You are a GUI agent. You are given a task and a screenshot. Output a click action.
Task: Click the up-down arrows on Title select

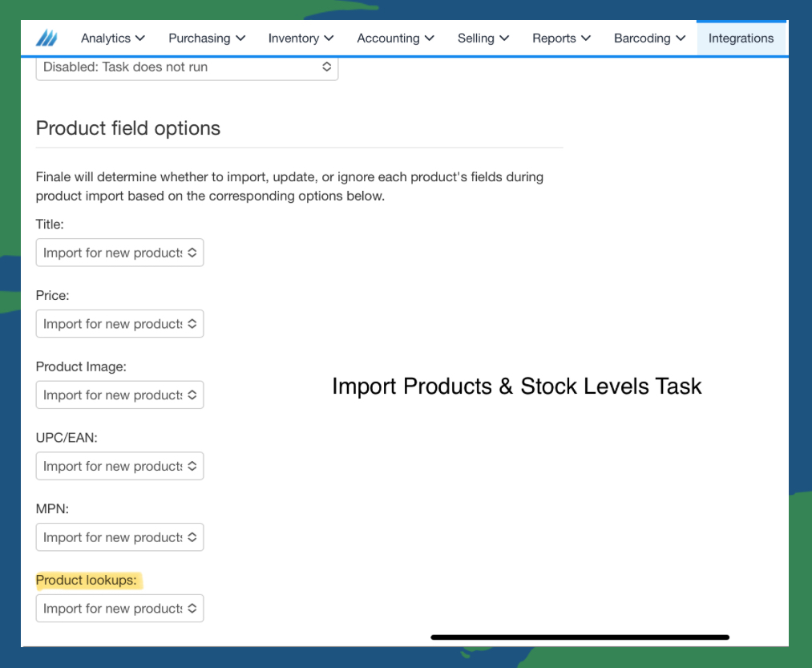192,253
